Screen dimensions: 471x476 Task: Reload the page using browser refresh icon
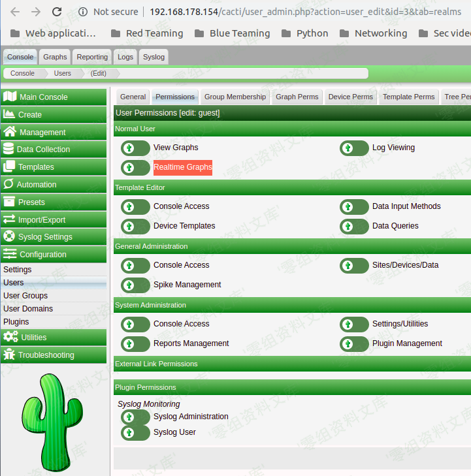57,12
